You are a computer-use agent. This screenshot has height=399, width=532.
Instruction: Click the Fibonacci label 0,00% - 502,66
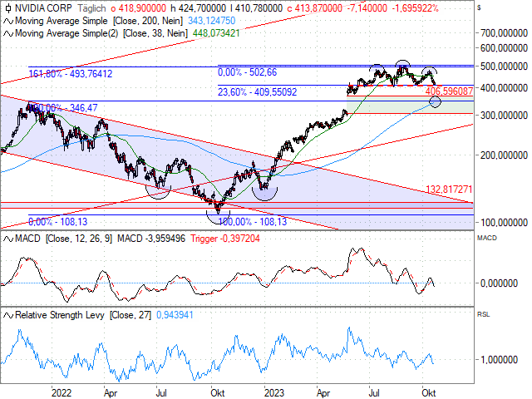click(248, 72)
